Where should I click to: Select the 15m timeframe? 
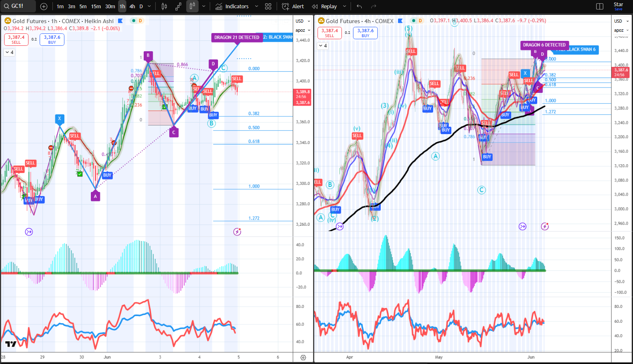click(96, 6)
